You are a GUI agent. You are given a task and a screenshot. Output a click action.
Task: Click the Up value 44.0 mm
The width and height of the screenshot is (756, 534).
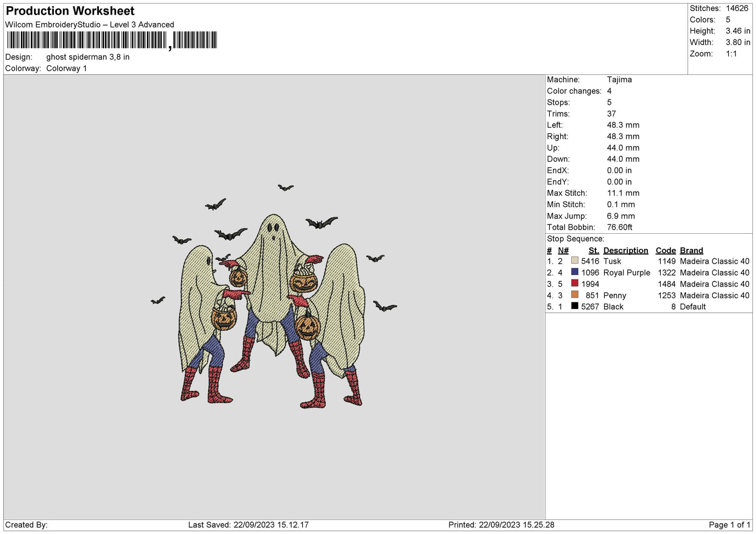pyautogui.click(x=623, y=148)
